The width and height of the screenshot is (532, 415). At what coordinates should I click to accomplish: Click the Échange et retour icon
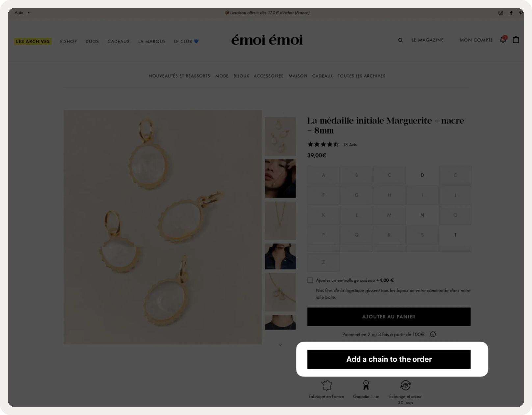click(405, 385)
